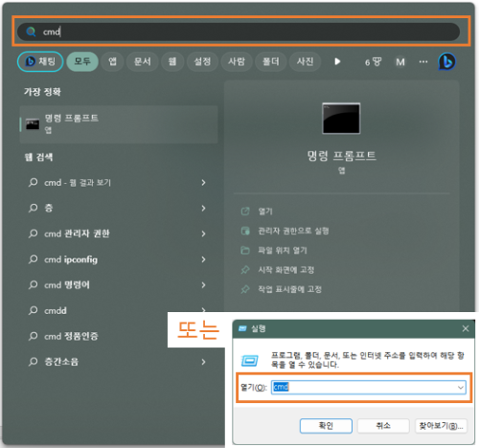Expand arrow for 'cmd - 웹 결과 보기'
Screen dimensions: 479x448
click(x=203, y=183)
